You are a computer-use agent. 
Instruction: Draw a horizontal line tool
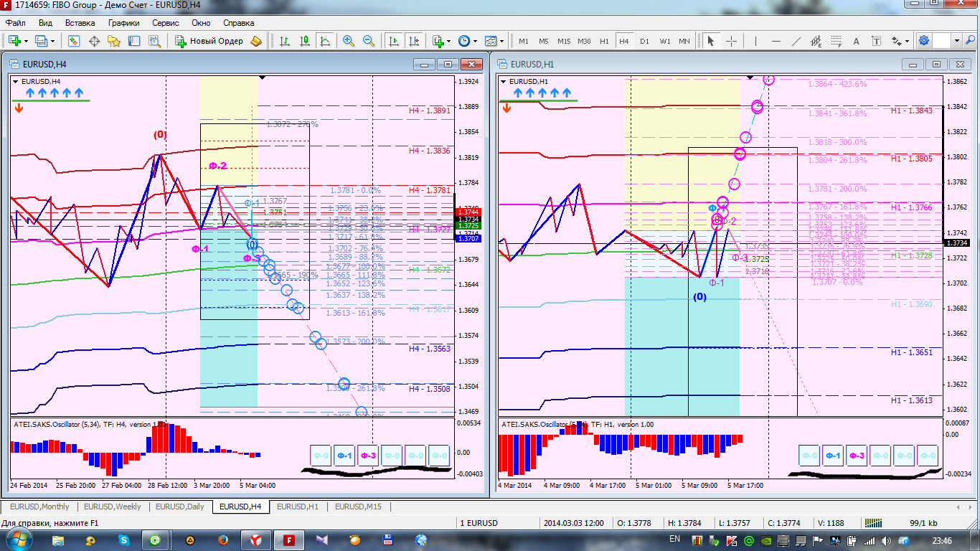(x=776, y=41)
